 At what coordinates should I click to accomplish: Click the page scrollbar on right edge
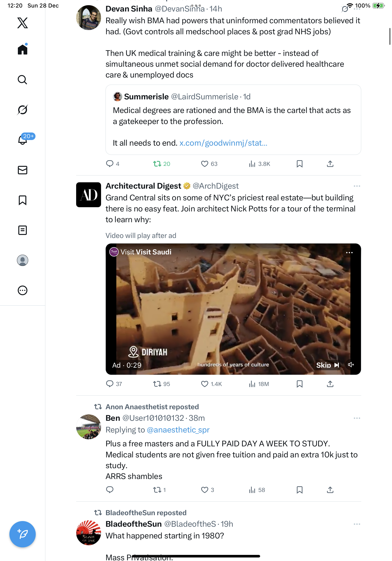coord(390,37)
